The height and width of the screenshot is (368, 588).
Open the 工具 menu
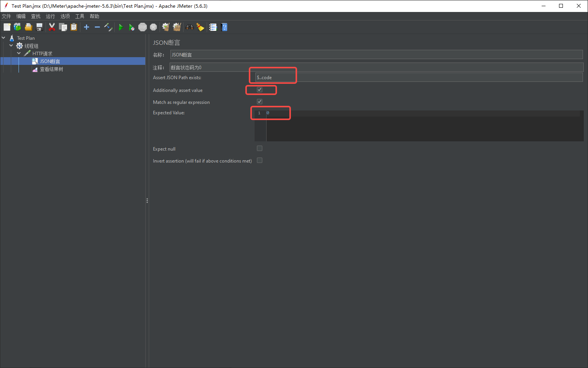80,16
